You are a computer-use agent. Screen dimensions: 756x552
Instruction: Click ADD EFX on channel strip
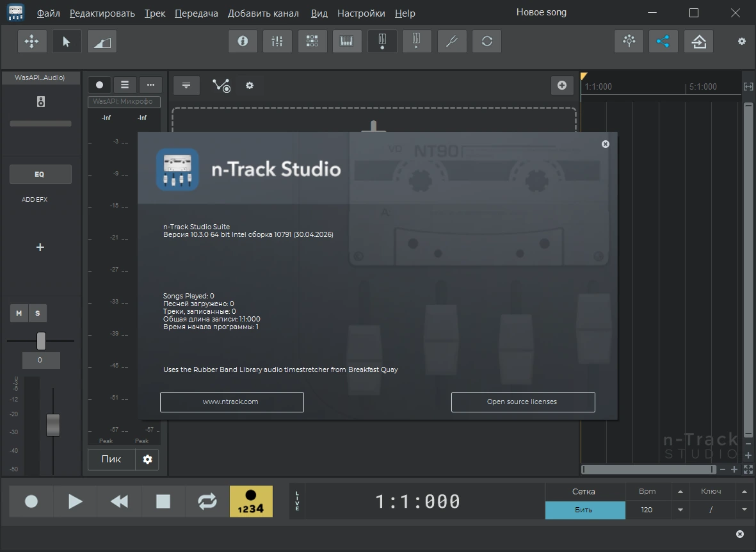[x=35, y=199]
